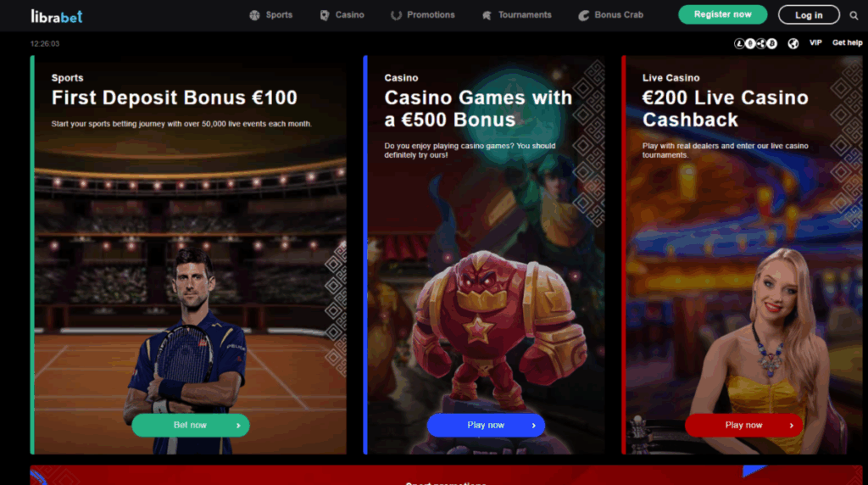Click the blue Play now button
This screenshot has height=485, width=868.
click(486, 425)
